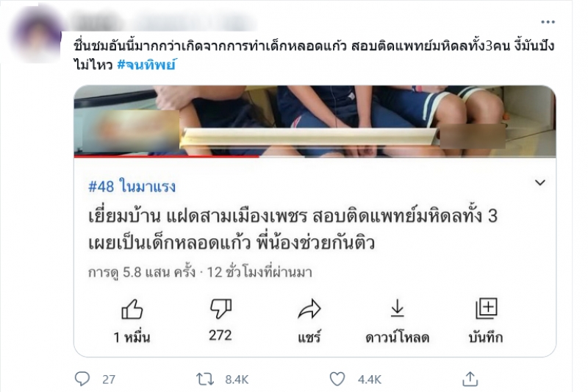588x392 pixels.
Task: Click the red video progress bar
Action: (167, 156)
